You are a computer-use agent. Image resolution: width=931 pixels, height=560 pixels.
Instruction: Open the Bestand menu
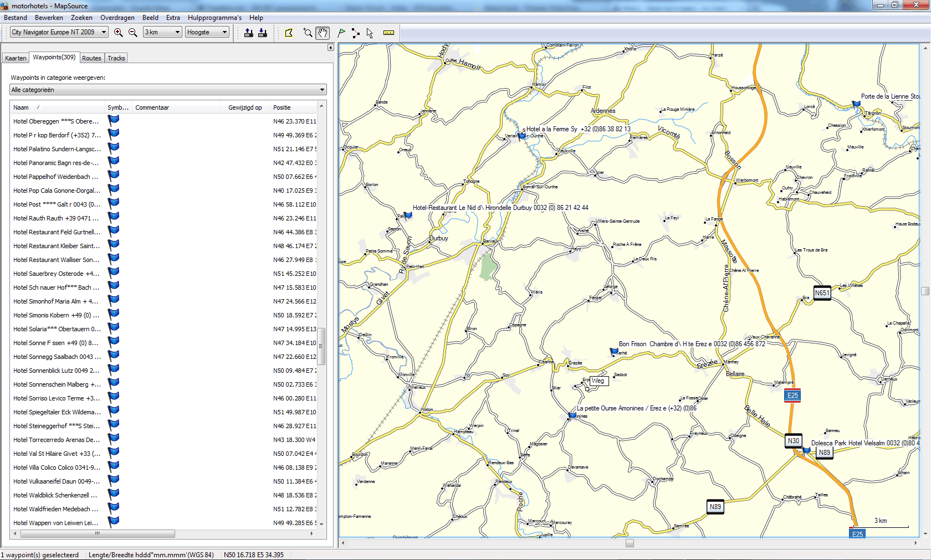[x=16, y=18]
